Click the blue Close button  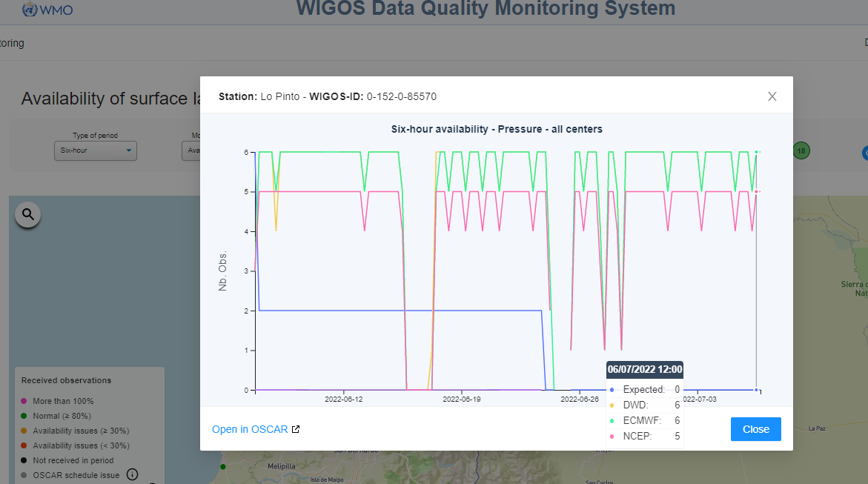coord(755,429)
